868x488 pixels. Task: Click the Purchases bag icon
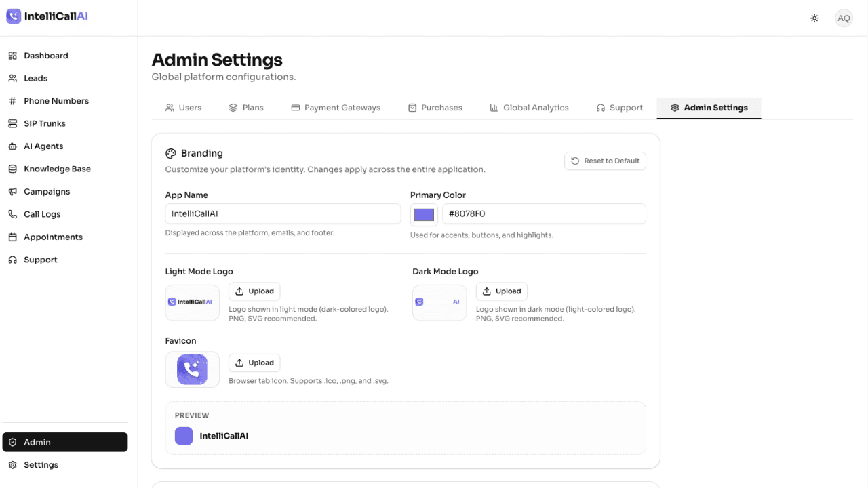pyautogui.click(x=412, y=108)
